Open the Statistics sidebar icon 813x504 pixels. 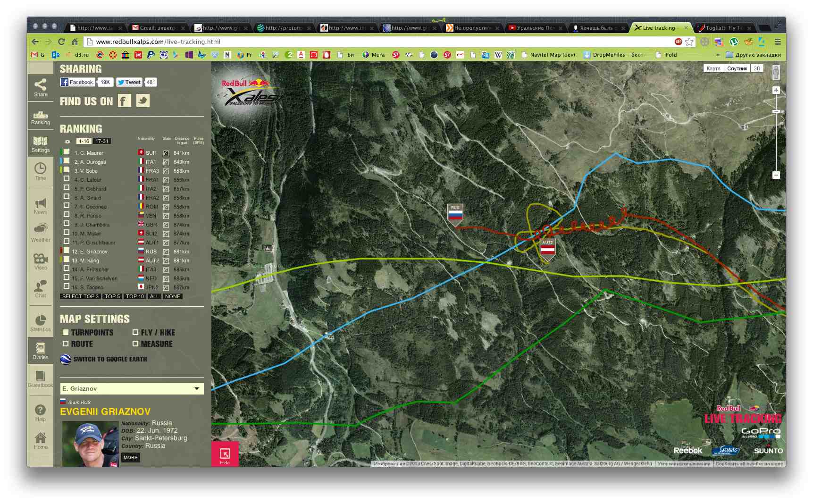point(41,323)
